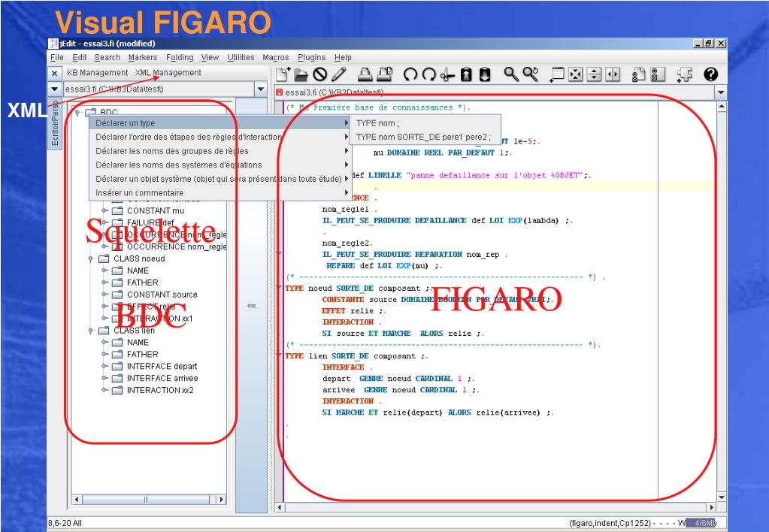Open the left essai3.fi file combo box
The width and height of the screenshot is (769, 532).
click(x=165, y=89)
